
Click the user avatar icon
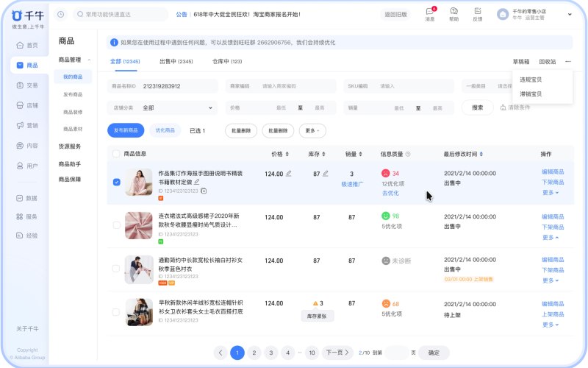click(x=503, y=15)
